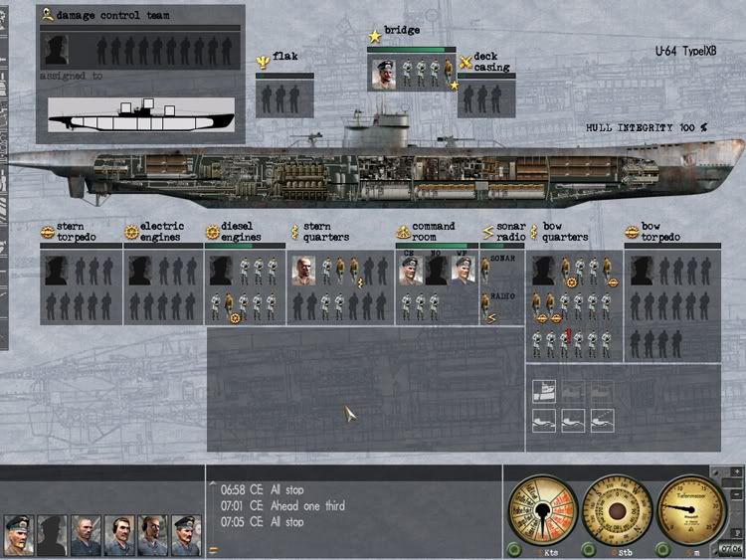Screen dimensions: 746x560
Task: Click the empty diesel engines officer slot
Action: coord(220,271)
